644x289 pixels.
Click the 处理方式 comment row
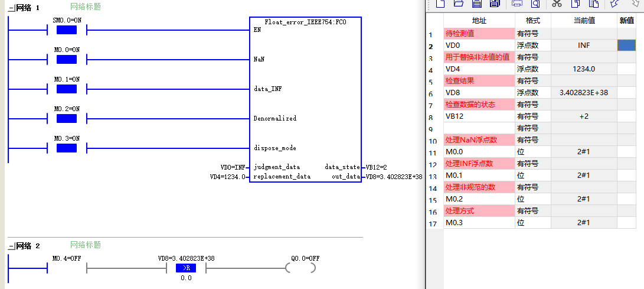(479, 212)
